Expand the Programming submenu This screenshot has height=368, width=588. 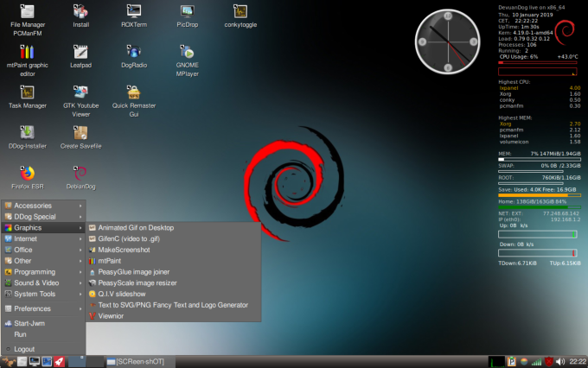[43, 272]
